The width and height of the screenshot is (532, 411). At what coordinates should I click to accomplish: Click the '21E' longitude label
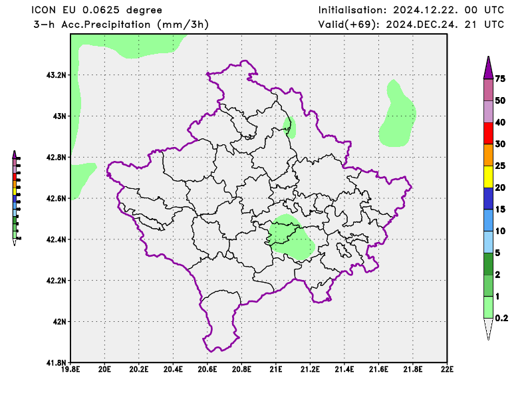(x=276, y=369)
